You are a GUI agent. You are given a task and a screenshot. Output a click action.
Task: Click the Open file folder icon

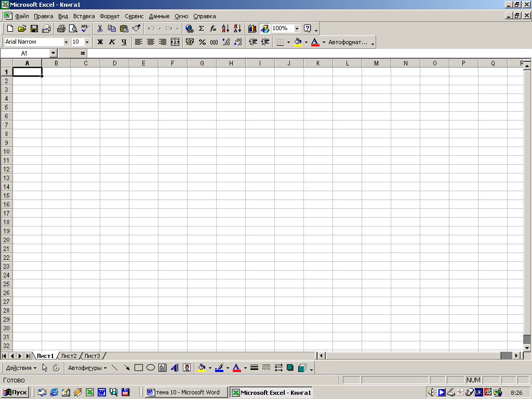click(22, 29)
